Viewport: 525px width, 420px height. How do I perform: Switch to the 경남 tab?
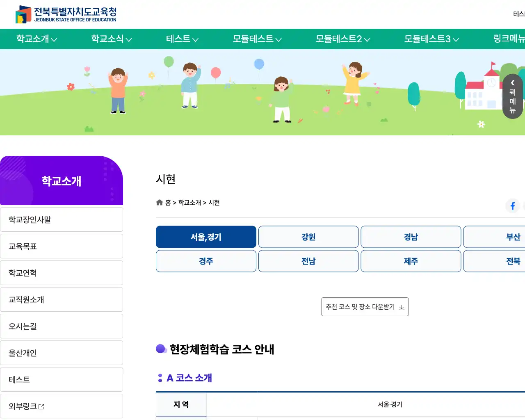[x=411, y=237]
